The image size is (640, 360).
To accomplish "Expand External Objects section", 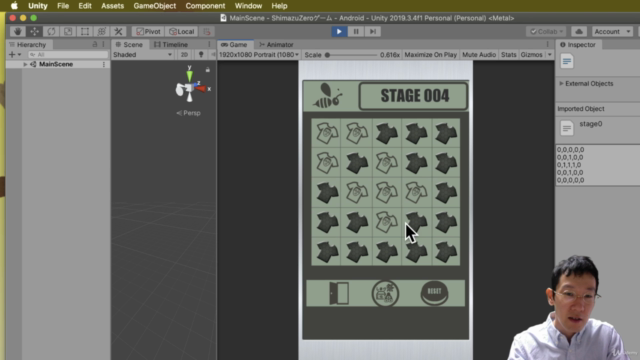I will [x=561, y=83].
